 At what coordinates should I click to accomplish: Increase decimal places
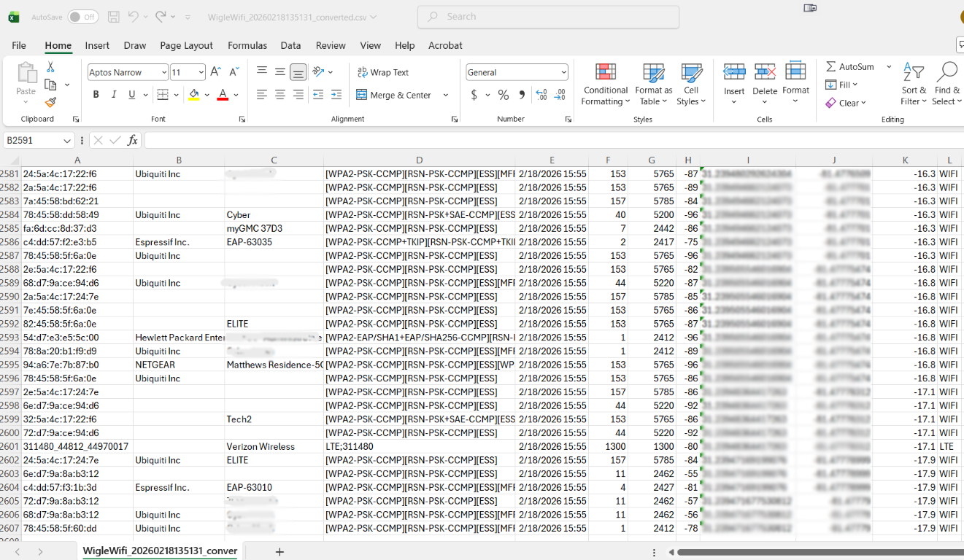point(541,95)
